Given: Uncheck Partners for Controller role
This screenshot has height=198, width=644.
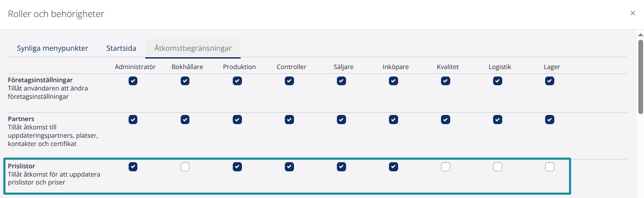Looking at the screenshot, I should (289, 119).
